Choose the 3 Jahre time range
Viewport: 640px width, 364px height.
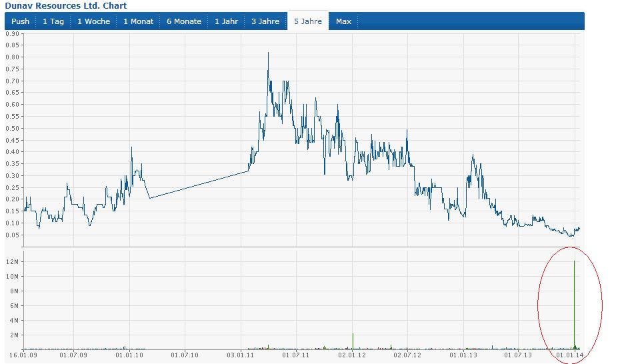tap(265, 21)
